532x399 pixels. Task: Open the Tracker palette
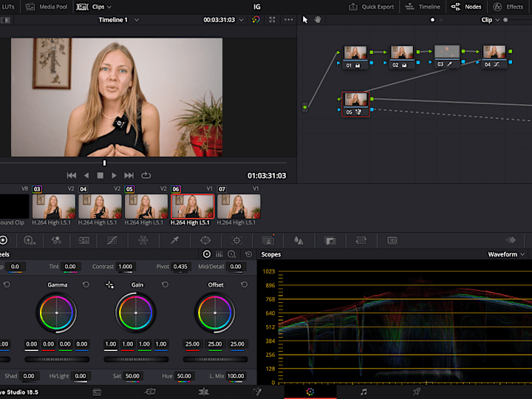237,241
